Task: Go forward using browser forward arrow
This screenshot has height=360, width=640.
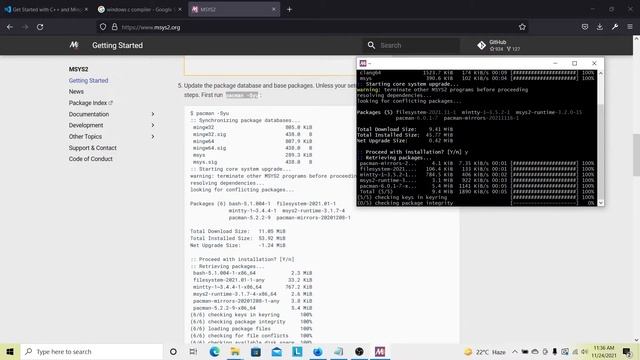Action: point(25,27)
